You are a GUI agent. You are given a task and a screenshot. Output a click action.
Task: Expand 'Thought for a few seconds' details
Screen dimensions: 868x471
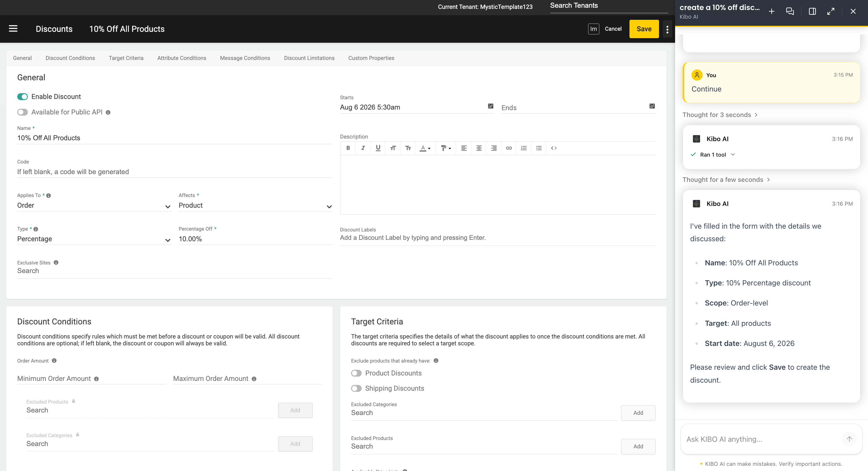tap(726, 180)
